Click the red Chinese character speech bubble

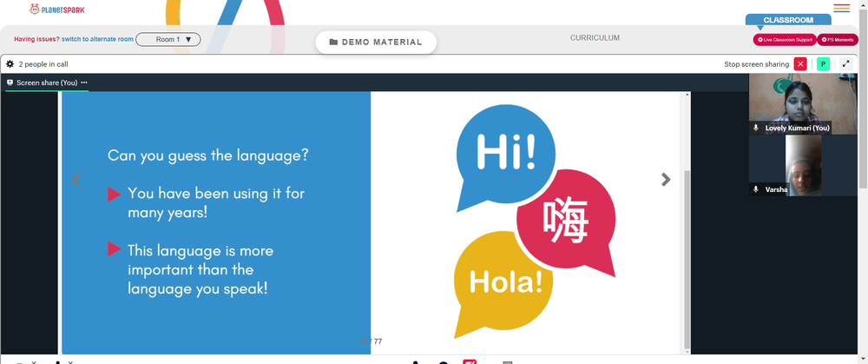click(566, 223)
